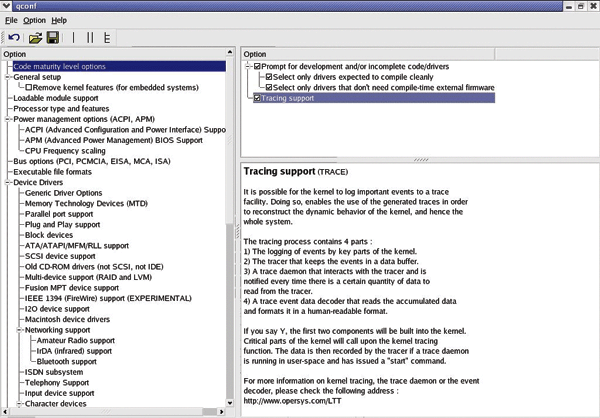The width and height of the screenshot is (600, 418).
Task: Switch to split view toolbar icon
Action: click(x=88, y=38)
